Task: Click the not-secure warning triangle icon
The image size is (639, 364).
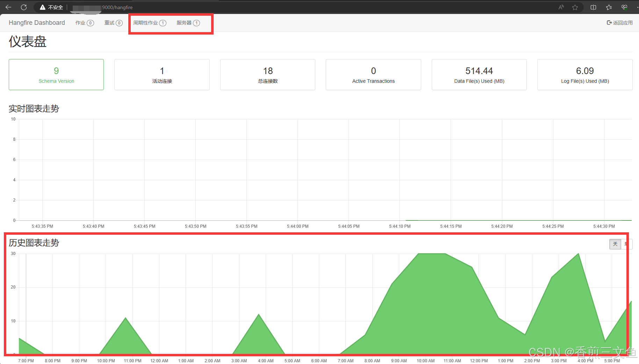Action: point(43,7)
